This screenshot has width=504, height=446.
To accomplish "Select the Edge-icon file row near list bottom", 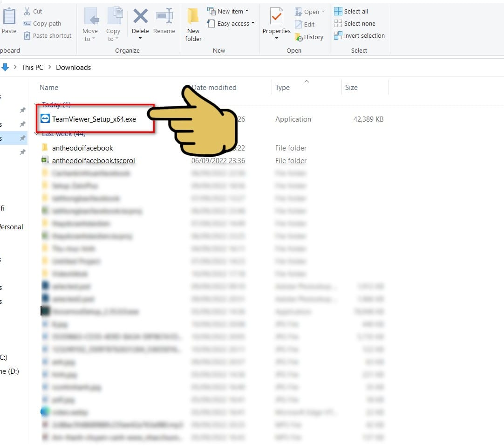I will pyautogui.click(x=212, y=412).
